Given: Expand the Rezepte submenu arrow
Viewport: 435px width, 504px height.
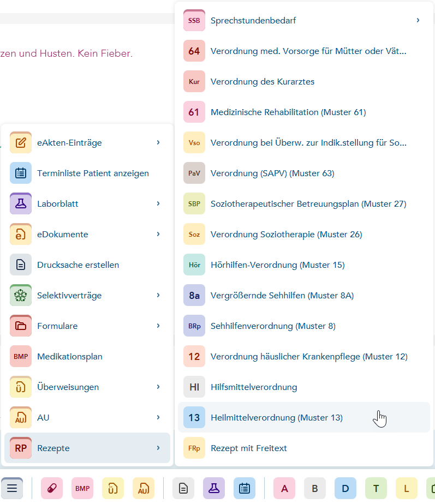Looking at the screenshot, I should pyautogui.click(x=158, y=448).
